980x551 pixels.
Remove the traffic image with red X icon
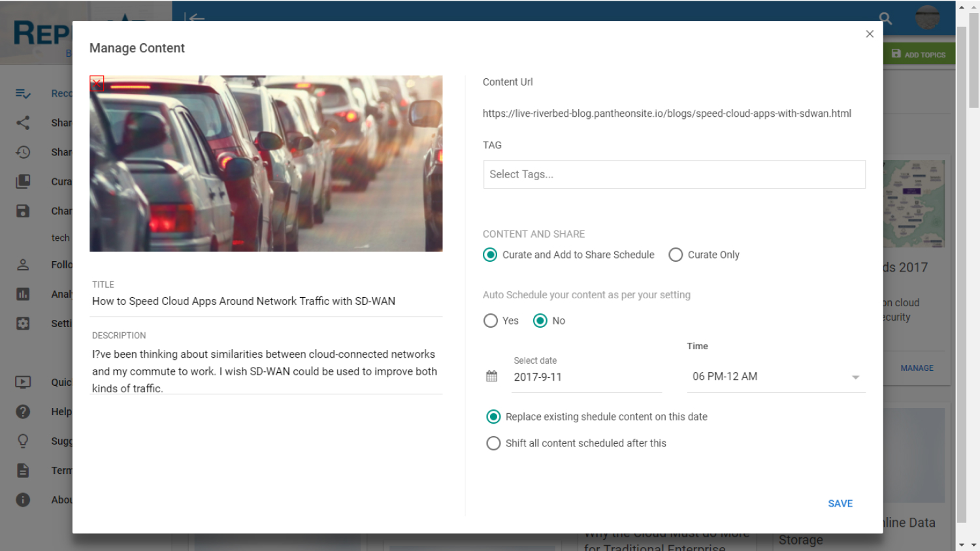pyautogui.click(x=97, y=83)
